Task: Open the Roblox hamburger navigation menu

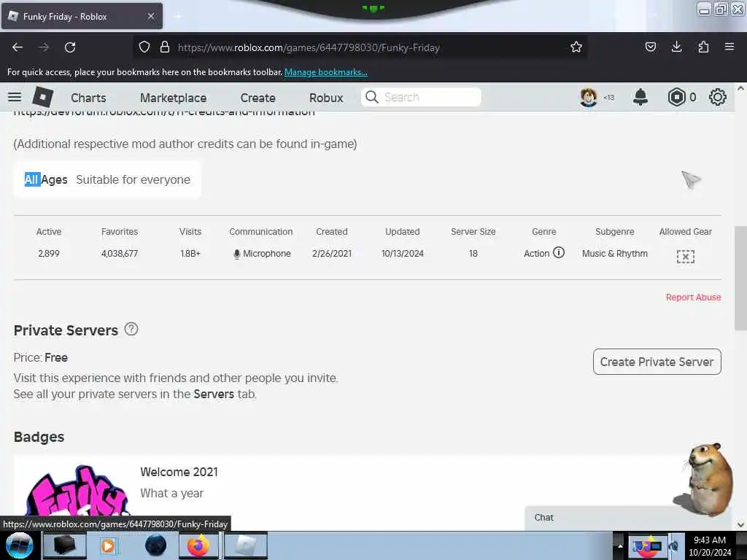Action: tap(15, 97)
